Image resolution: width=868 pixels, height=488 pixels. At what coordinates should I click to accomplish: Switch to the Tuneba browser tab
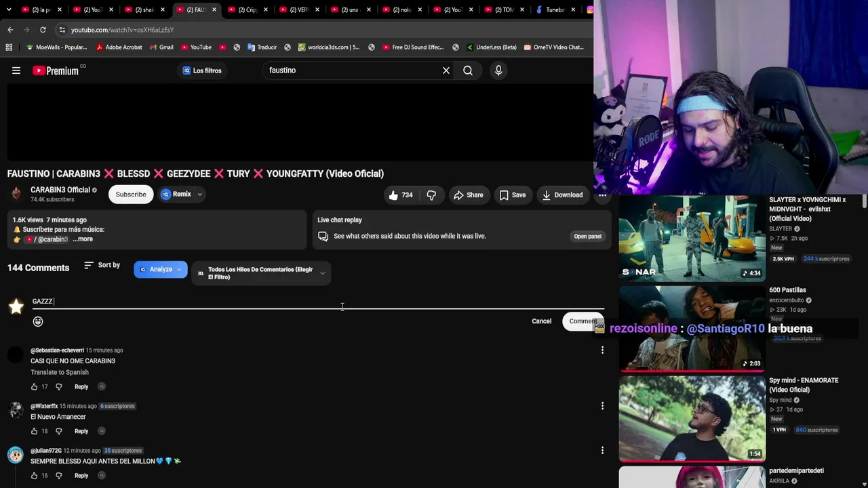pyautogui.click(x=555, y=9)
